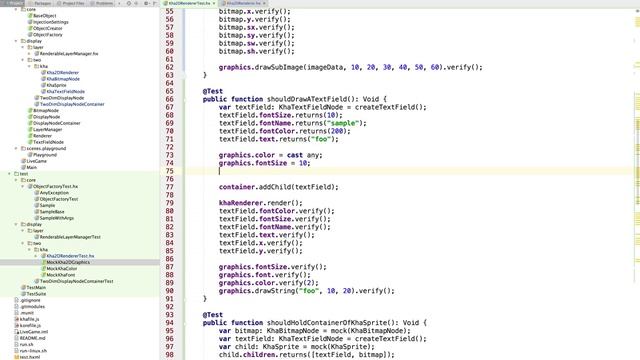Collapse the layer folder containing RenderableLayerManager.hx
The height and width of the screenshot is (360, 640).
click(22, 47)
